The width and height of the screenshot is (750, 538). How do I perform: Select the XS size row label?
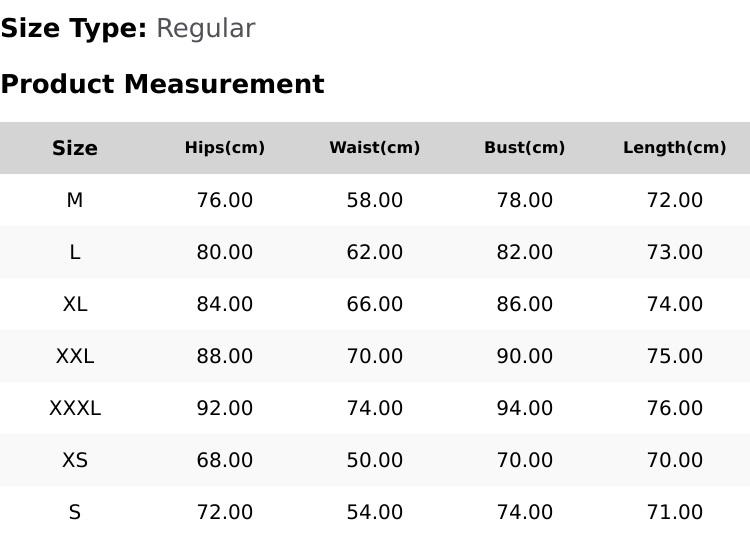click(x=75, y=461)
